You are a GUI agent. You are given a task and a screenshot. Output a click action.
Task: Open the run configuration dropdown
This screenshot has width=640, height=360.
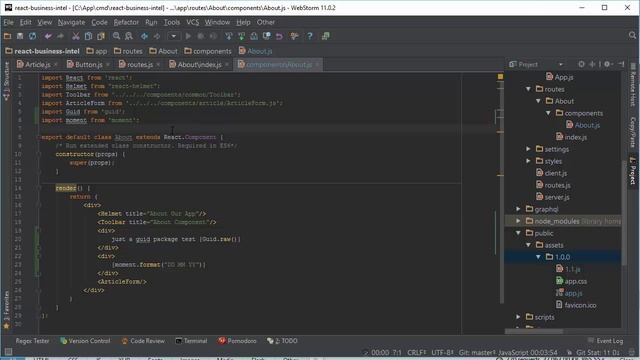173,36
